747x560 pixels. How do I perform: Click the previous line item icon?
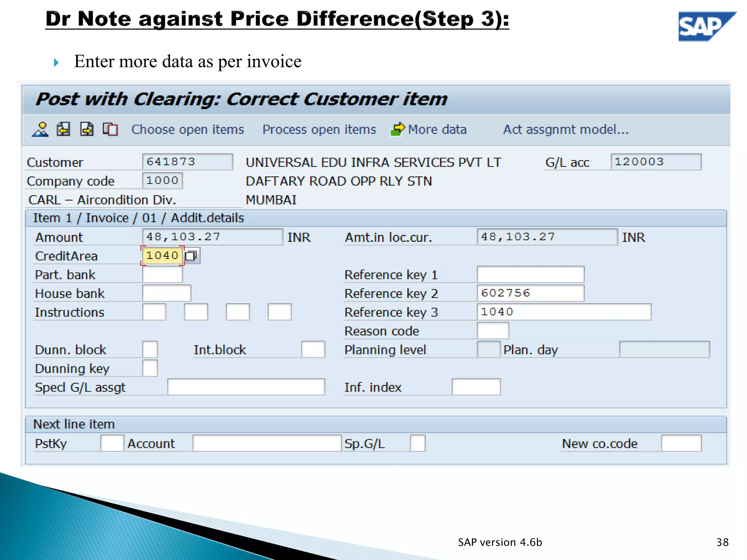point(63,129)
